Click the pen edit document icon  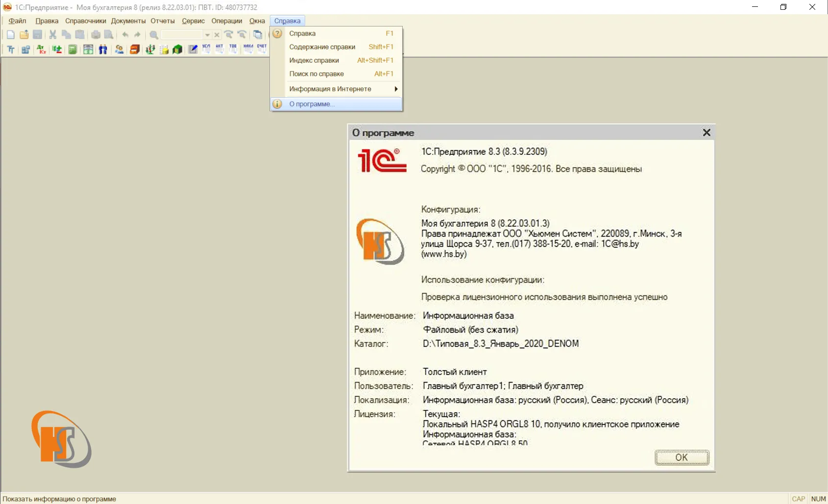[193, 49]
